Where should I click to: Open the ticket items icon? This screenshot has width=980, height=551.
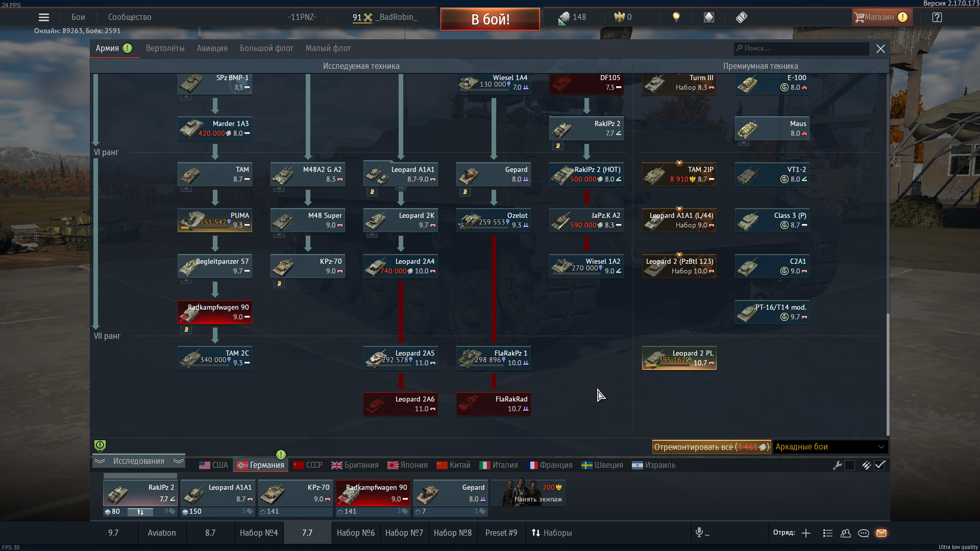click(742, 17)
